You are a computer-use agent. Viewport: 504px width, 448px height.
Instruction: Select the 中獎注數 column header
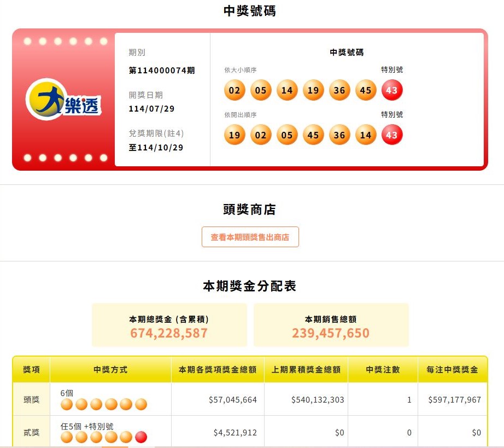[x=383, y=370]
